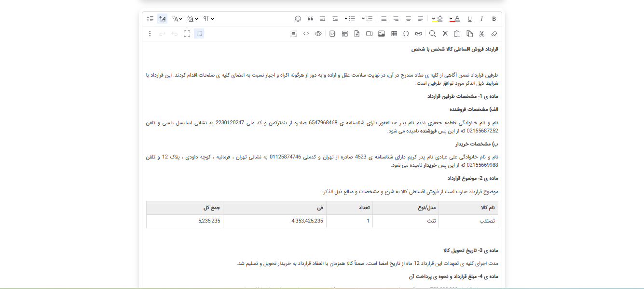644x289 pixels.
Task: Open the font family dropdown
Action: coord(176,18)
